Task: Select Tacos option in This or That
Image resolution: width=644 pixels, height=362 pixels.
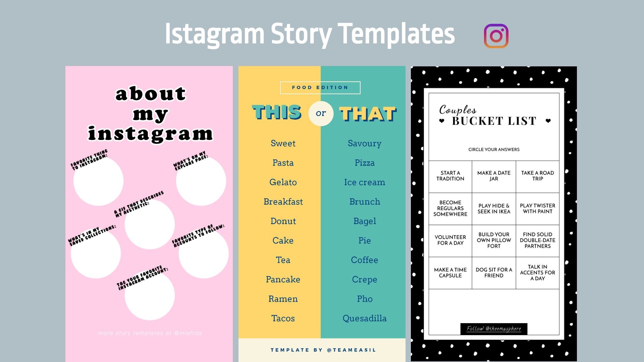Action: click(283, 318)
